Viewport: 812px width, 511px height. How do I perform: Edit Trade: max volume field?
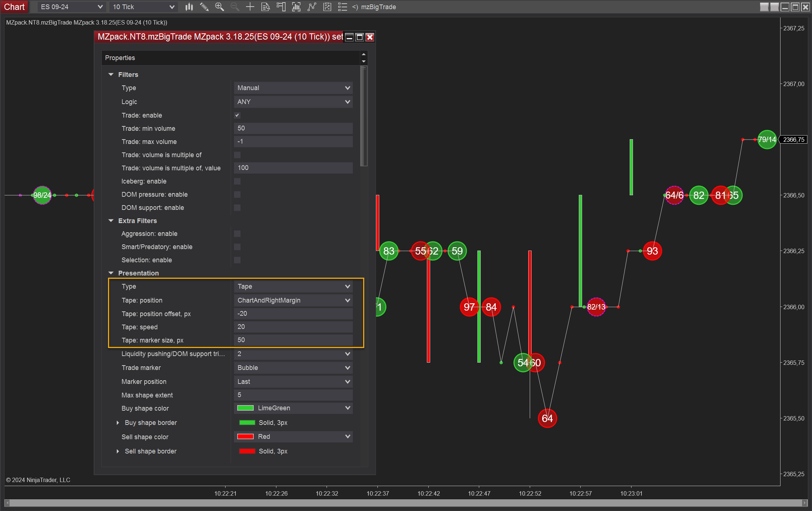[x=293, y=141]
